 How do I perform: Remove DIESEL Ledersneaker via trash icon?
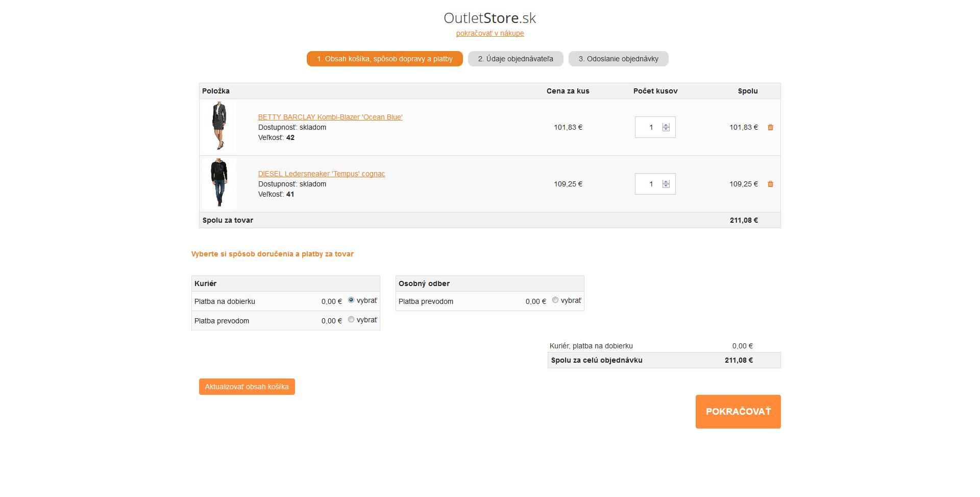pos(770,184)
